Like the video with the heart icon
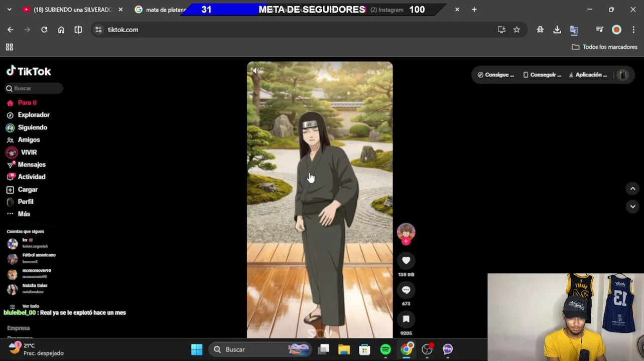 tap(406, 260)
